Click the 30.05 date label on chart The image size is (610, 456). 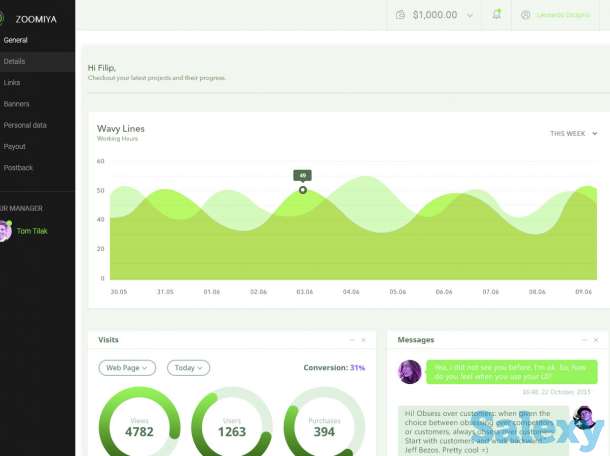119,292
